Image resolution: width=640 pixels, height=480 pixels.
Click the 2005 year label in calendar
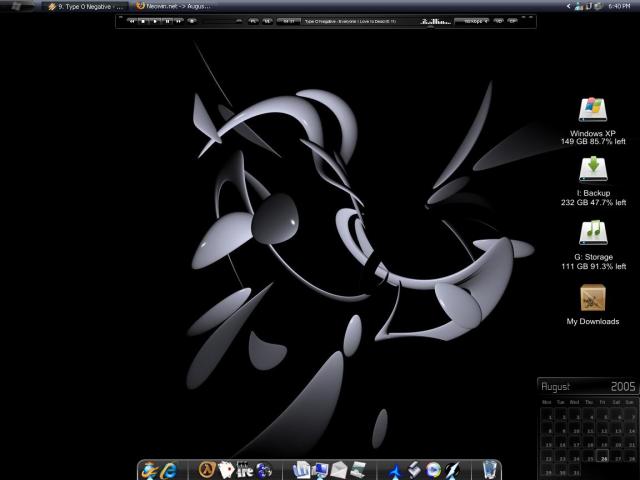[x=623, y=387]
